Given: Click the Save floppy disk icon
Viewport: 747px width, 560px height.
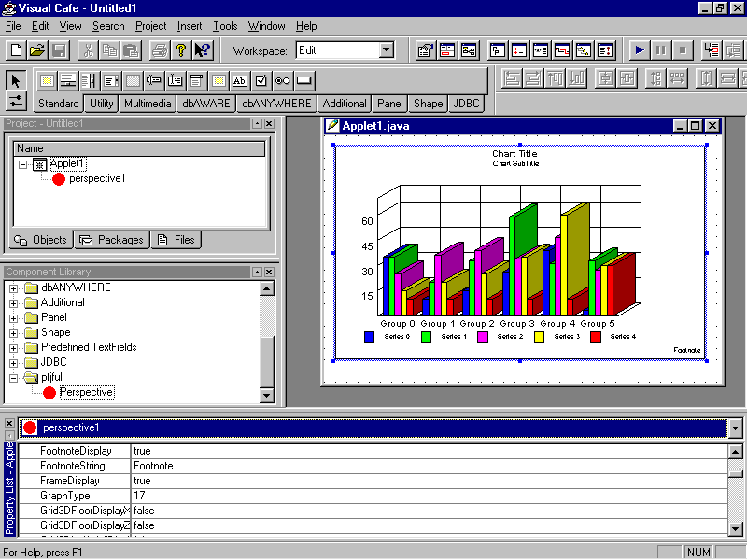Looking at the screenshot, I should tap(59, 50).
